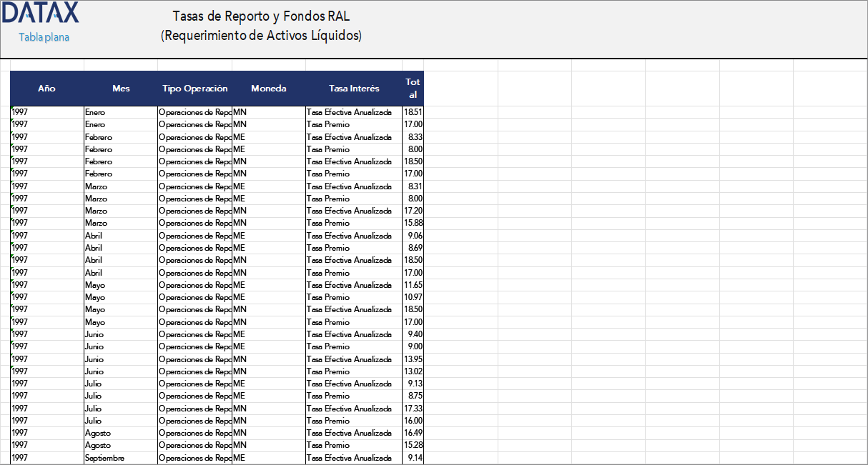Click the Total column header
Screen dimensions: 868x465
(413, 89)
